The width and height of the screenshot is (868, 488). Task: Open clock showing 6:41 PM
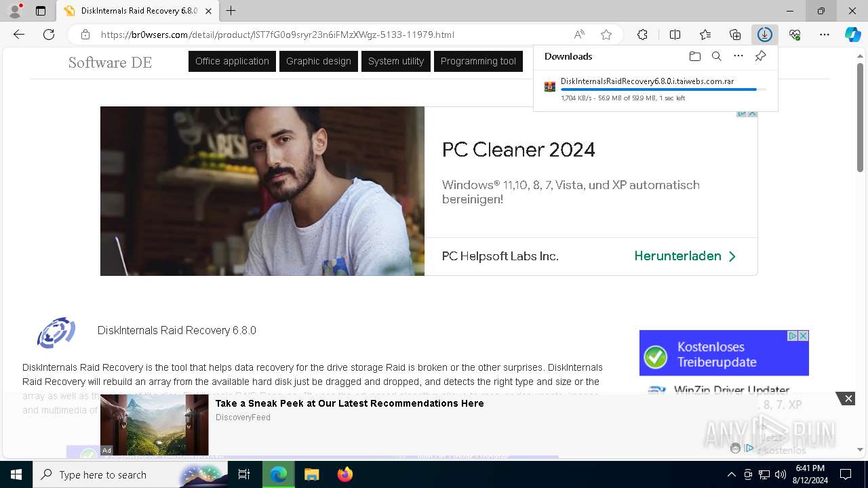coord(810,474)
